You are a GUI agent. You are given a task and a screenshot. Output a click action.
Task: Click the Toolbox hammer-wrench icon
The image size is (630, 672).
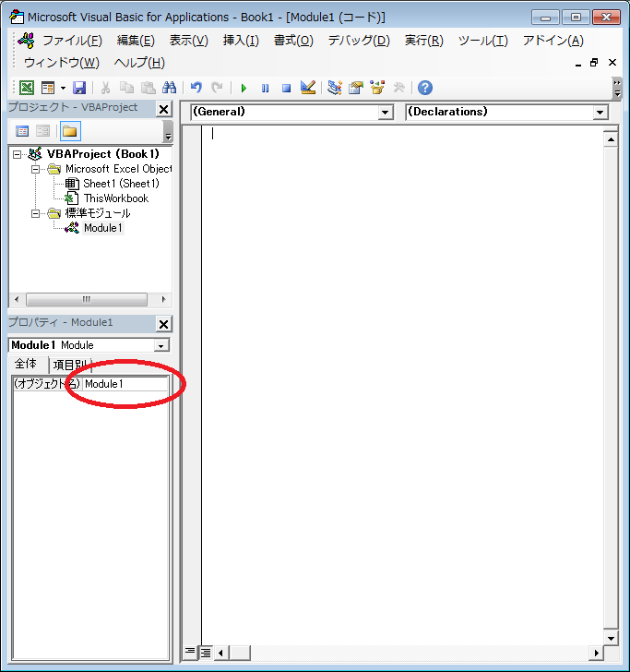tap(398, 88)
